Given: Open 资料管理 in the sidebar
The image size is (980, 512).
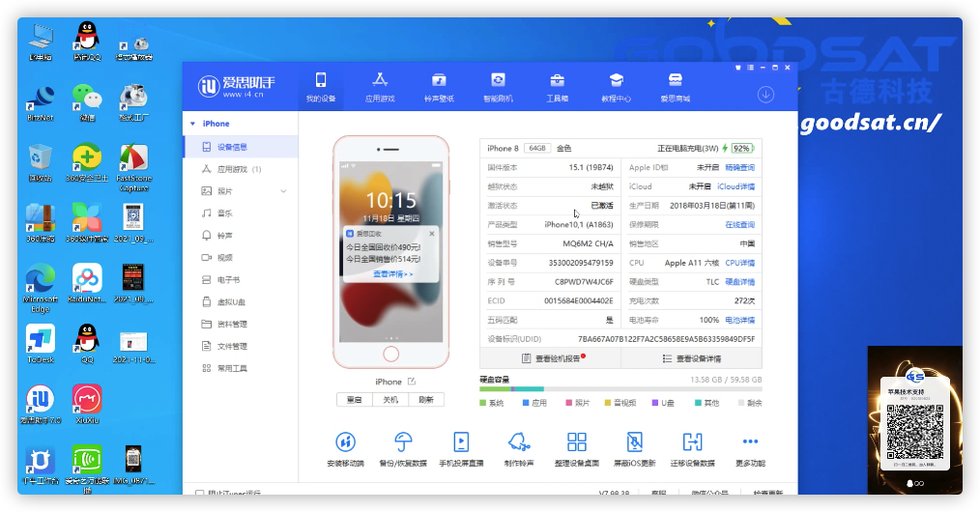Looking at the screenshot, I should coord(241,324).
